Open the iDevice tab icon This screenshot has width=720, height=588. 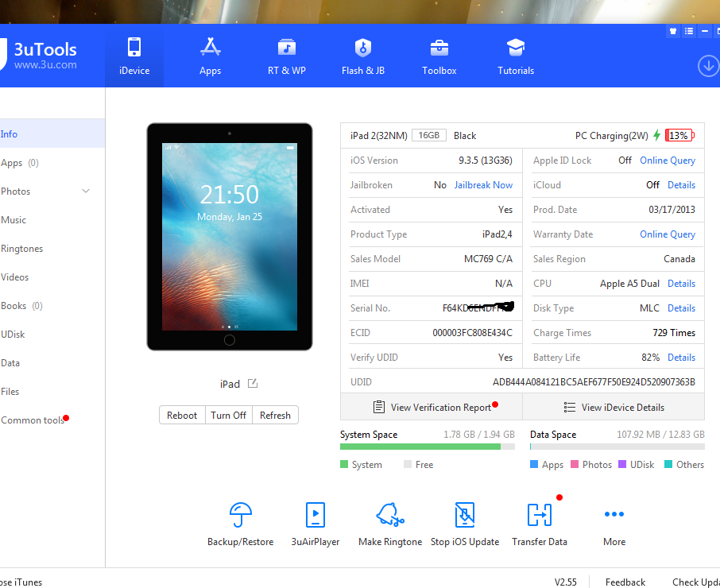pos(134,48)
